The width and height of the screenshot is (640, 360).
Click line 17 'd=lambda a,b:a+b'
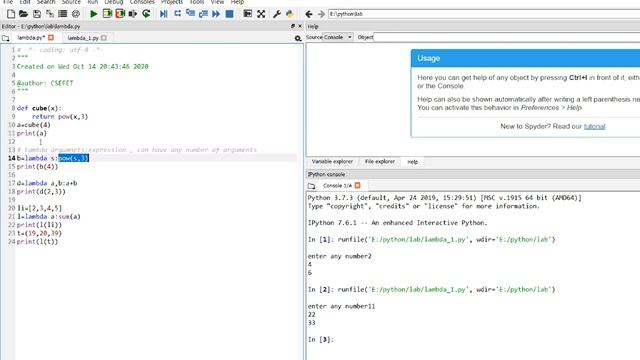47,183
